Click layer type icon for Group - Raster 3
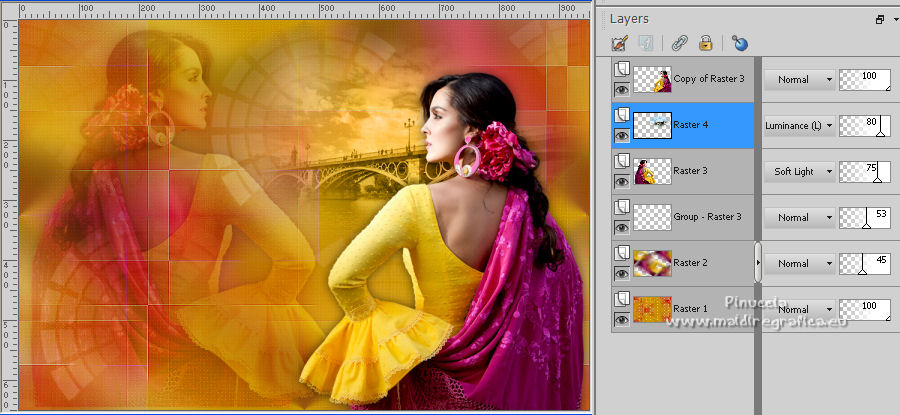Viewport: 900px width, 415px height. 620,208
